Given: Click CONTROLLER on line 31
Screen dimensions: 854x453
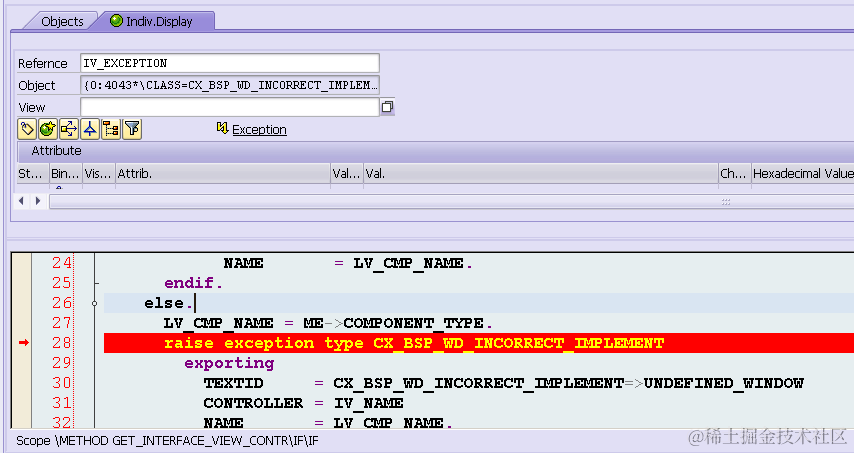Looking at the screenshot, I should pyautogui.click(x=253, y=403).
